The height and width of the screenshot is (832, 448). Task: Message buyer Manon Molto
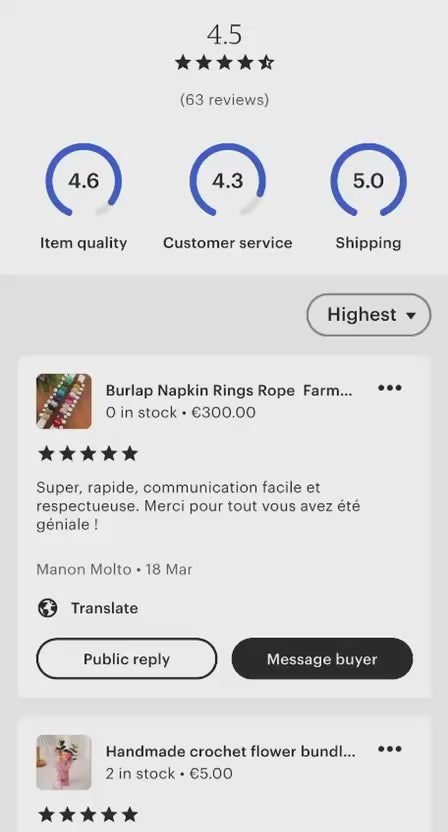(322, 658)
